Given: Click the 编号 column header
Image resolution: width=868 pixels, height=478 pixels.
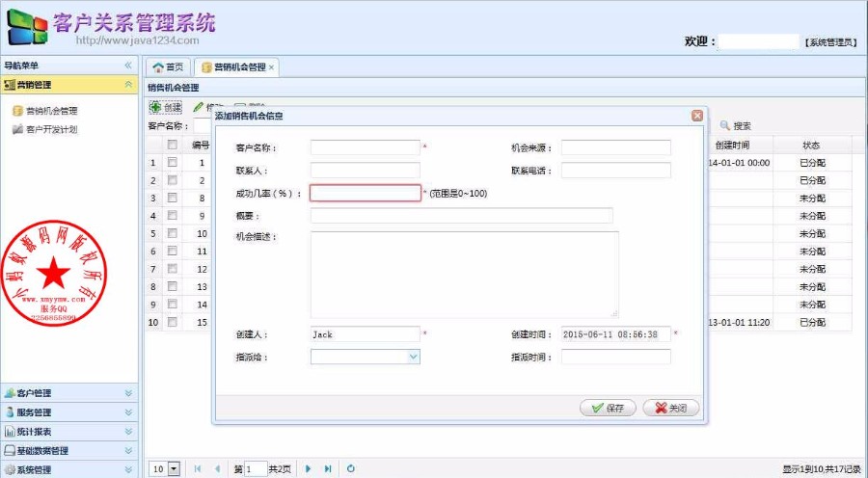Looking at the screenshot, I should click(201, 145).
